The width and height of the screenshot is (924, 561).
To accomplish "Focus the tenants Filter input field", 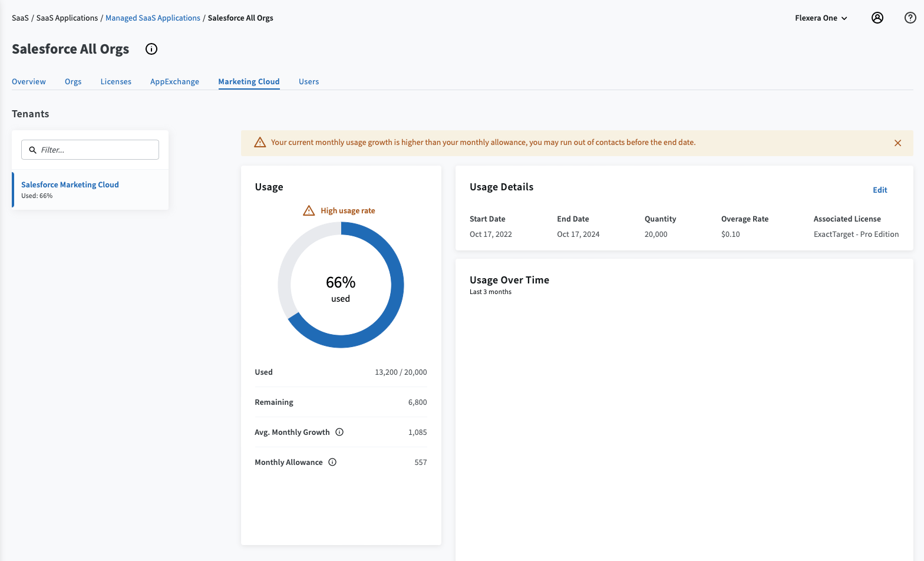I will [97, 150].
